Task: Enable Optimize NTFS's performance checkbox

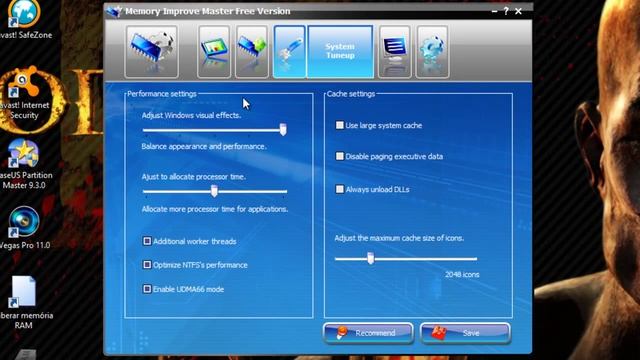Action: (x=147, y=265)
